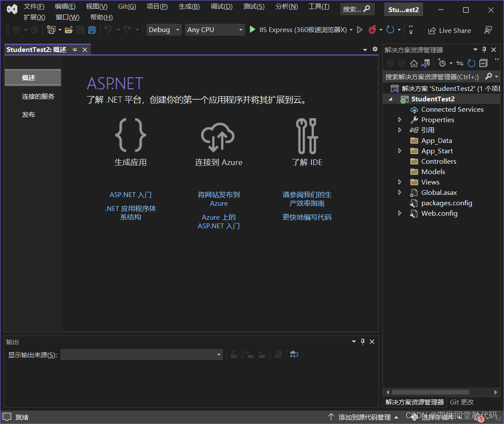
Task: Click the Home icon in Solution Explorer toolbar
Action: [x=414, y=63]
